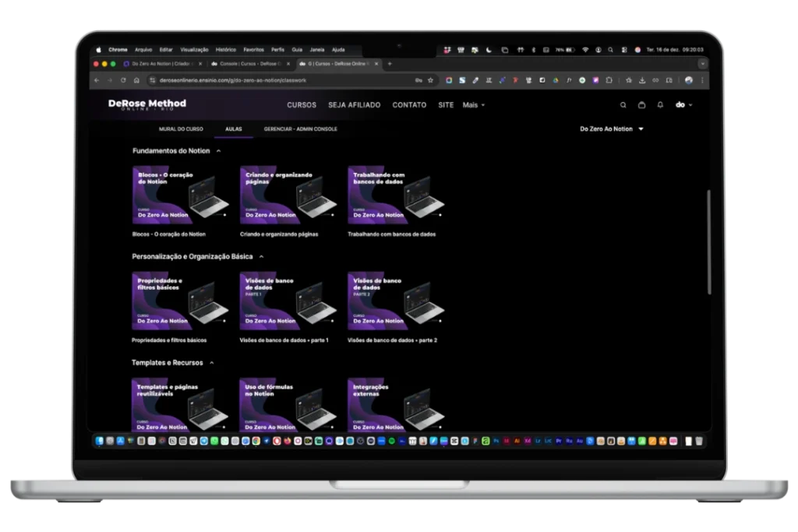Reload the page with refresh icon

(x=123, y=80)
